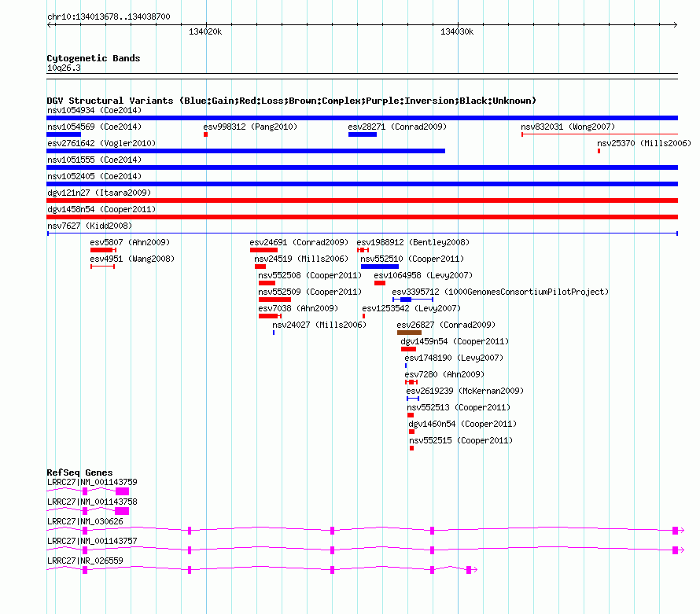Screen dimensions: 700x614
Task: Open esv1988912 (Bentley2008) label
Action: tap(413, 242)
